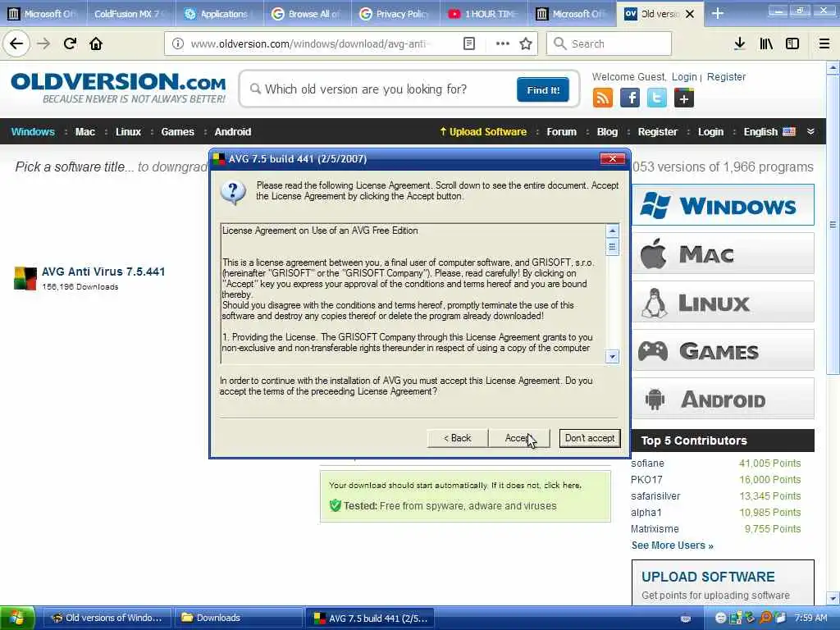840x630 pixels.
Task: Click the Games platform banner in sidebar
Action: [x=723, y=351]
